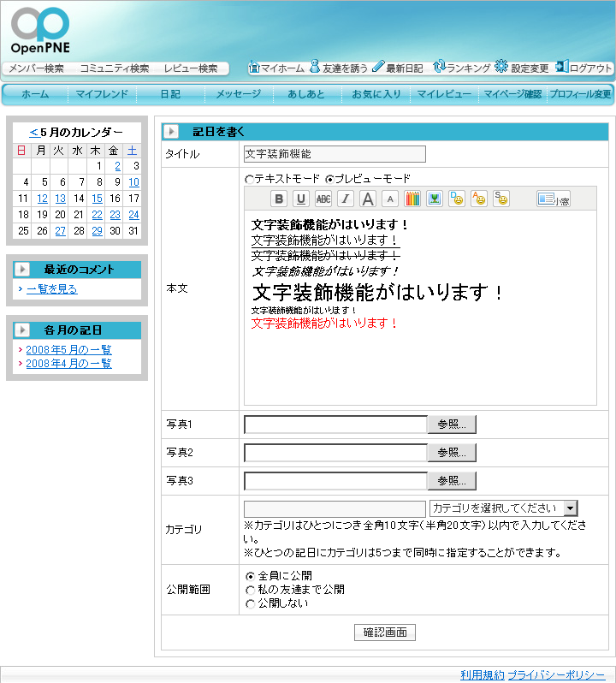Open the カテゴリを選択してください dropdown
The height and width of the screenshot is (683, 616).
pos(504,508)
